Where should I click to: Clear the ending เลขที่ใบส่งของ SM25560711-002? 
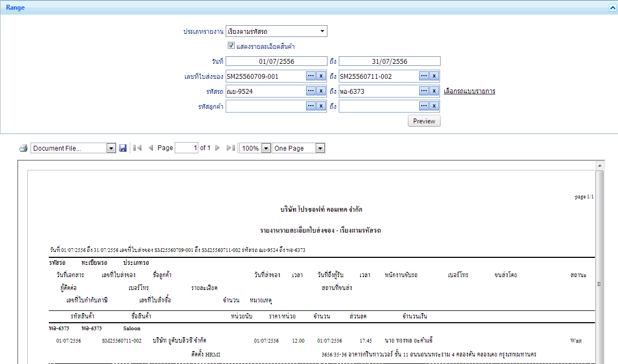point(434,76)
